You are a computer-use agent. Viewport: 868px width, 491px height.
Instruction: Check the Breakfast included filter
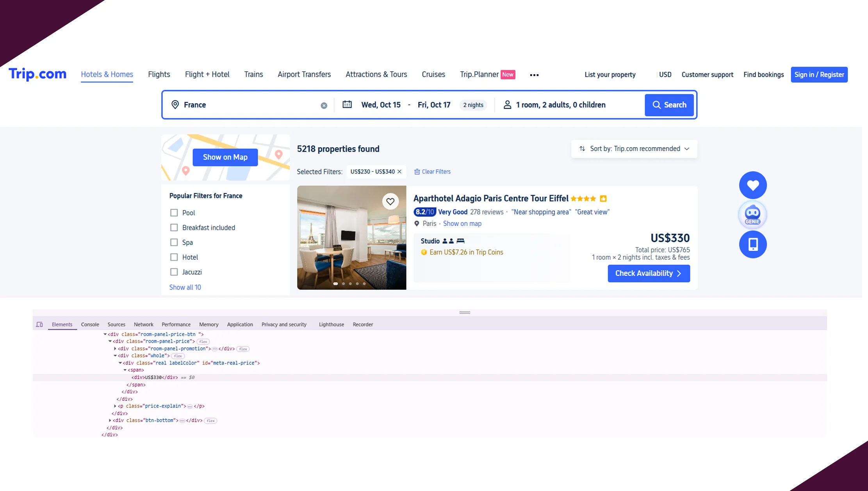click(x=174, y=228)
